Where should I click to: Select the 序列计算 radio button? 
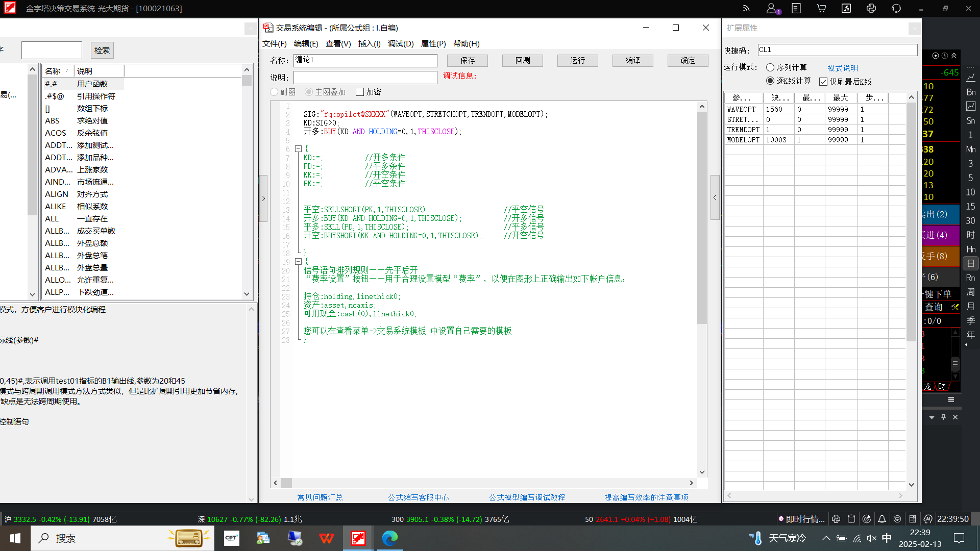click(770, 67)
